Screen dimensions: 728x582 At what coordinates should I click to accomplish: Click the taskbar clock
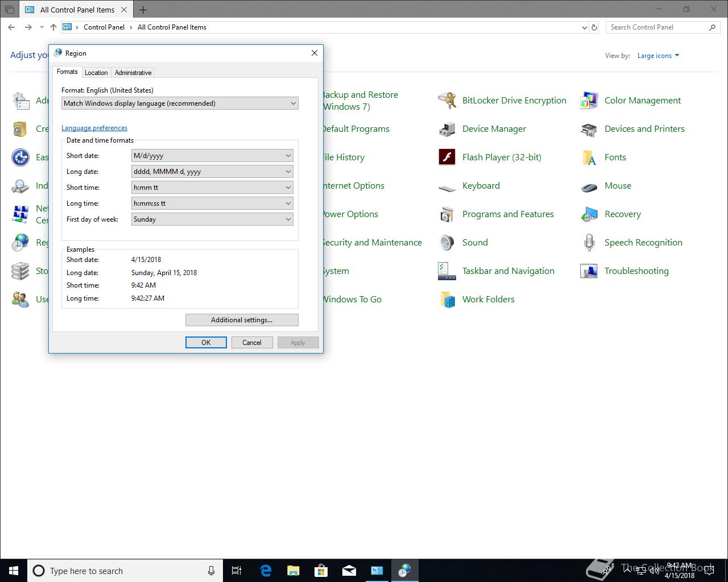[x=680, y=571]
